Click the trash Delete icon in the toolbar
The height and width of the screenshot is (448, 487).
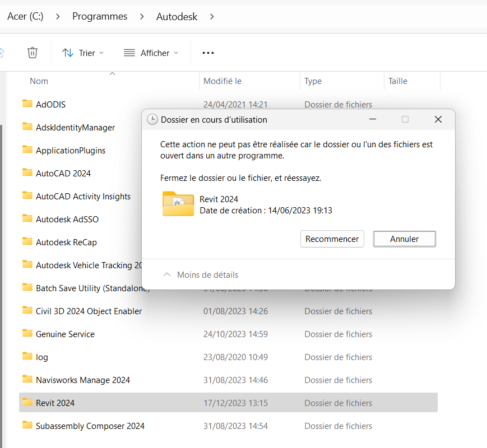point(33,53)
